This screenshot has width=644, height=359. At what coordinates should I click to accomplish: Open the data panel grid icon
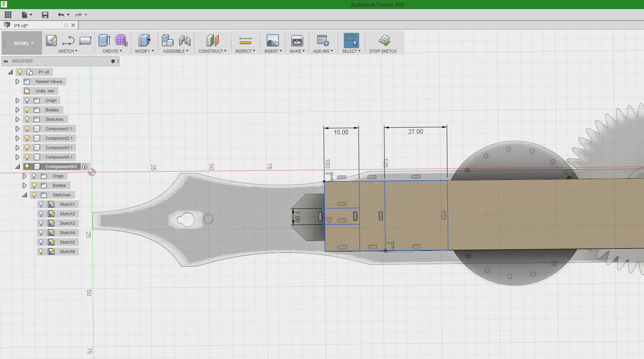pyautogui.click(x=8, y=15)
